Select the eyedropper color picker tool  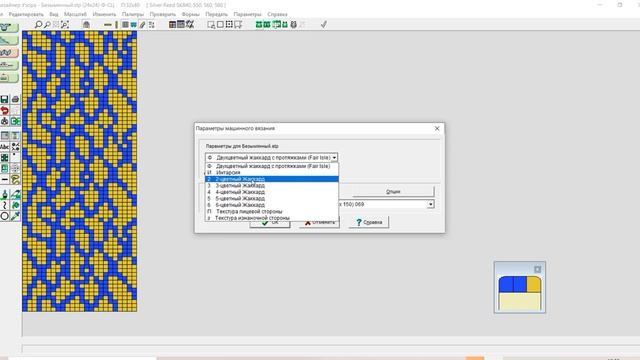tap(15, 216)
